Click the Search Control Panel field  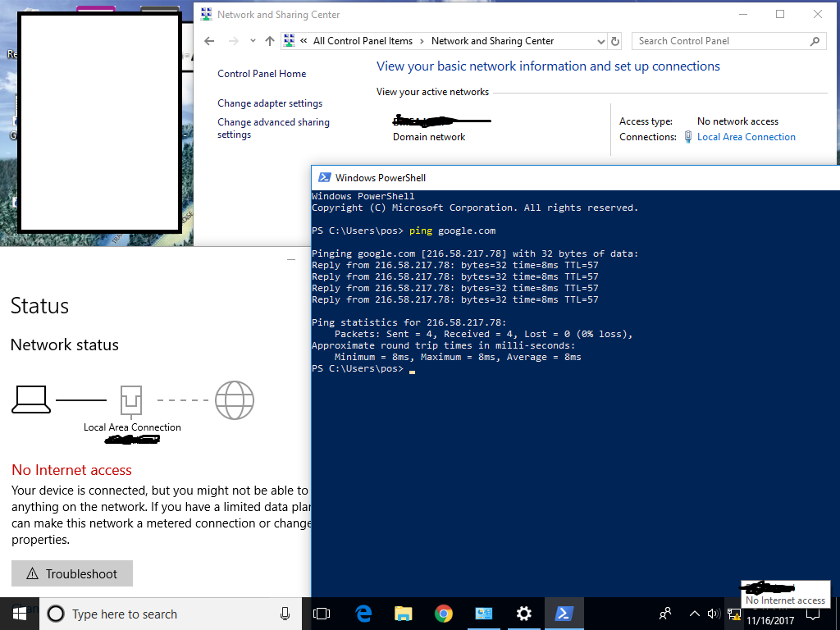[x=720, y=41]
